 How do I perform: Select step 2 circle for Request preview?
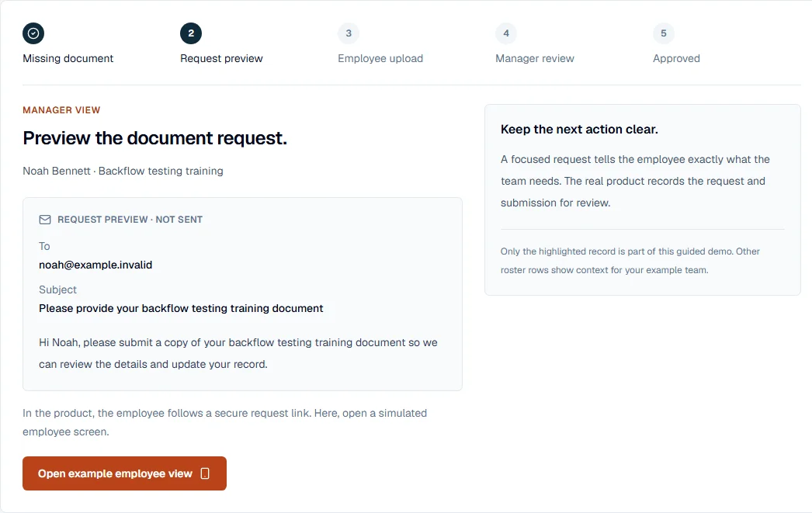[191, 33]
